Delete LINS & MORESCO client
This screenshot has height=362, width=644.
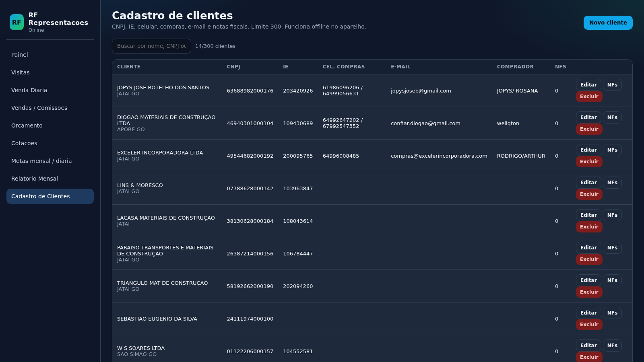coord(589,194)
